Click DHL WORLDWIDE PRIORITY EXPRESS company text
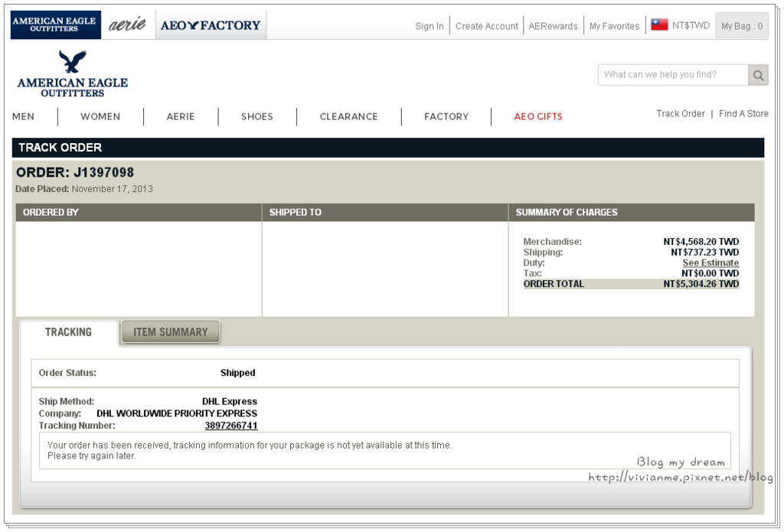Image resolution: width=784 pixels, height=532 pixels. point(177,413)
